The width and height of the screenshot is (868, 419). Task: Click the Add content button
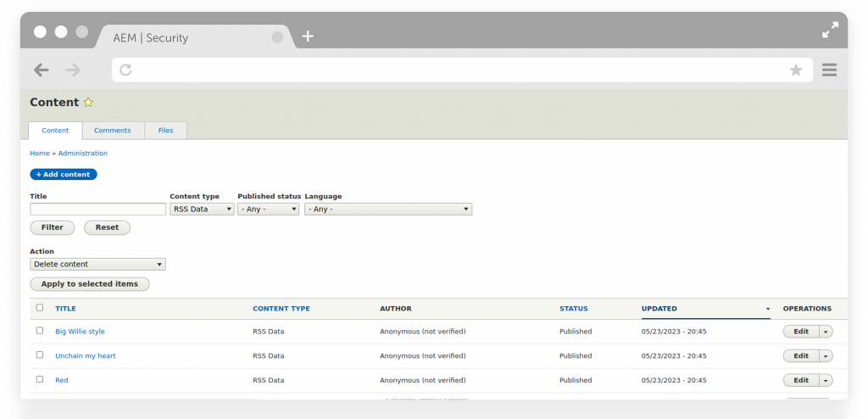point(64,175)
